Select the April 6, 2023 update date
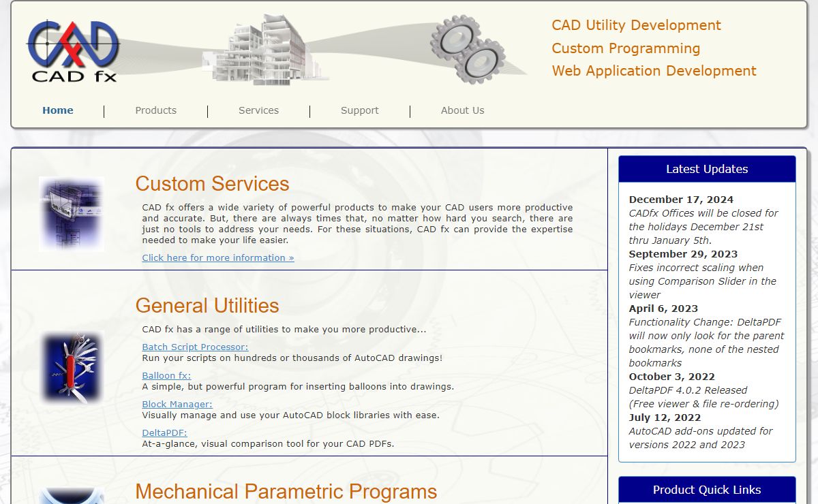 click(663, 309)
